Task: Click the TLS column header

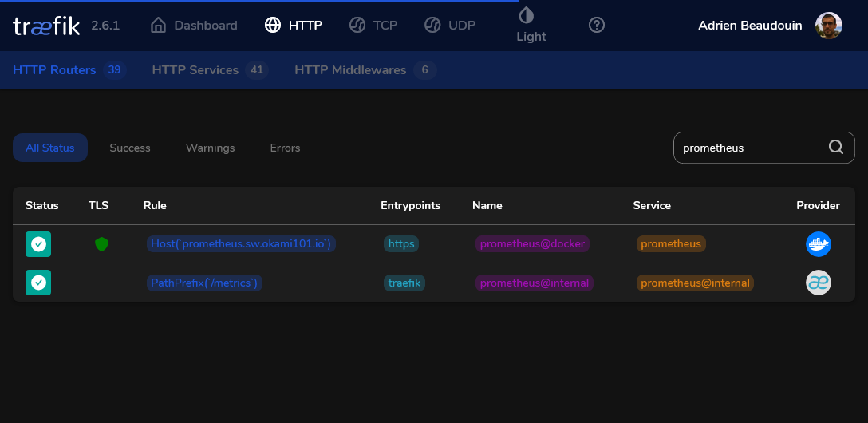Action: tap(99, 205)
